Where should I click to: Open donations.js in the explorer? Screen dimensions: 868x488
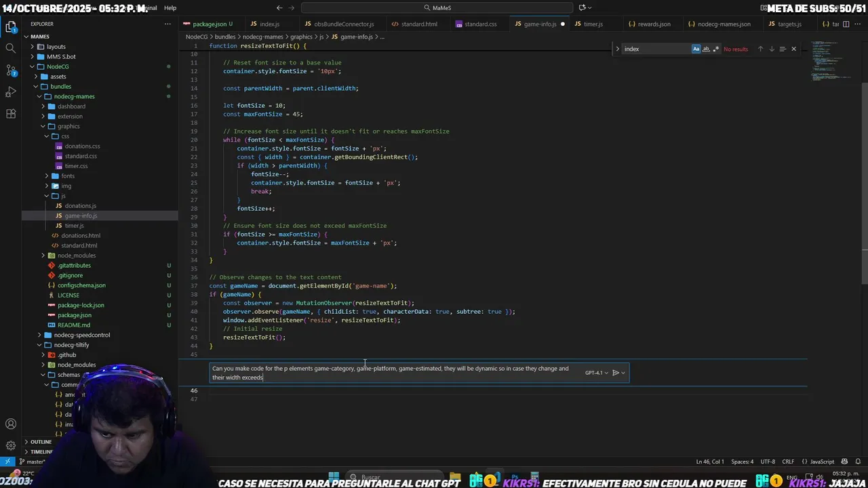(81, 205)
